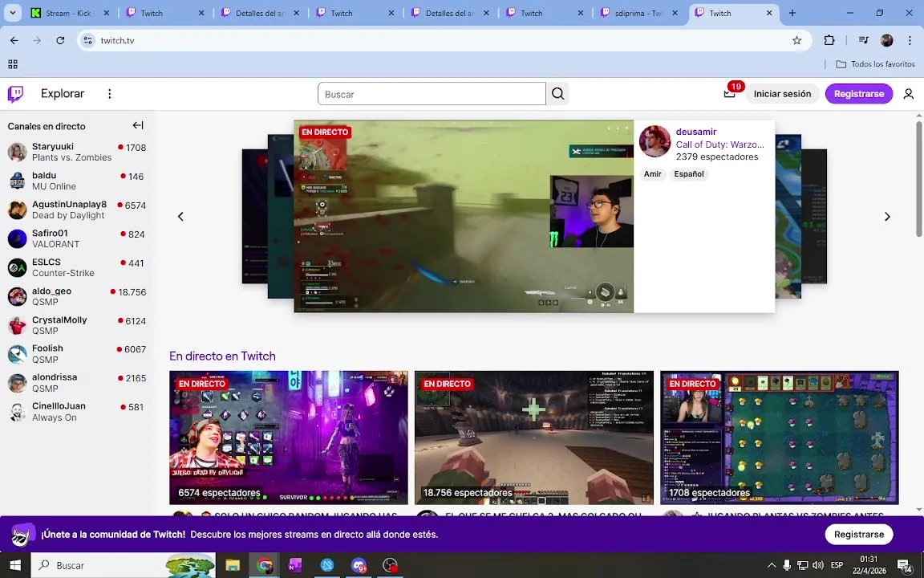Screen dimensions: 924x578
Task: View site information icon in address bar
Action: coord(87,40)
